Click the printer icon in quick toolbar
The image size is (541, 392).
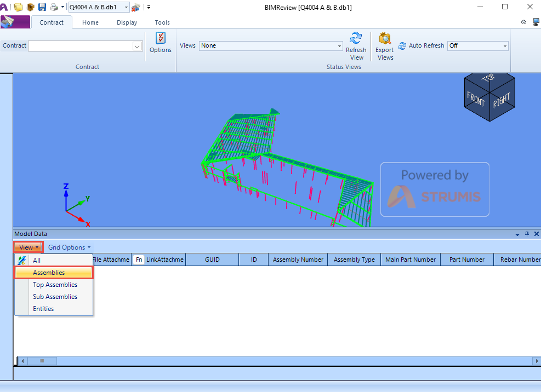pyautogui.click(x=54, y=7)
